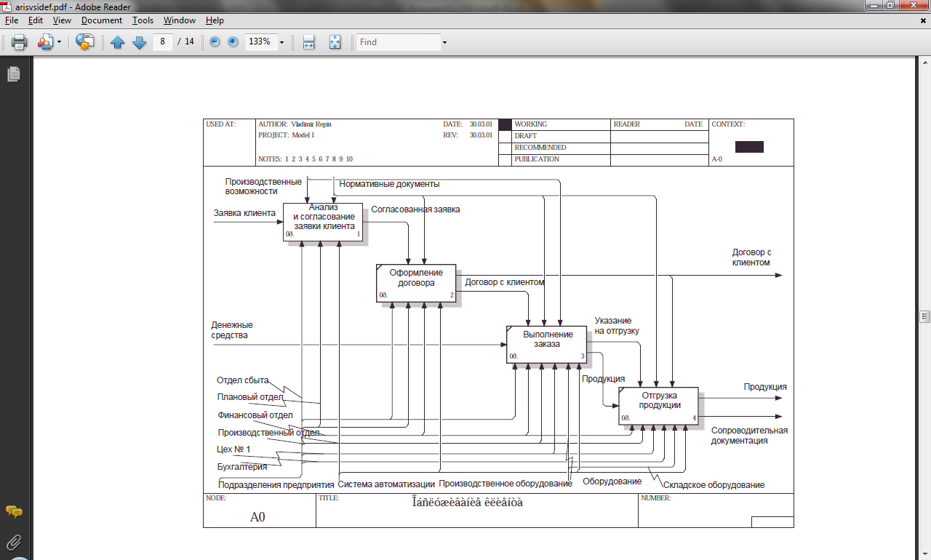Click the node label 'A0'
The width and height of the screenshot is (931, 560).
pyautogui.click(x=257, y=517)
